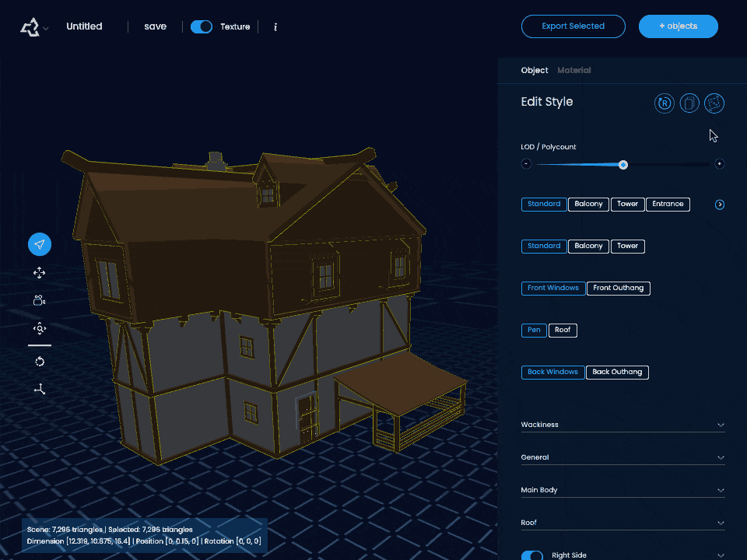Open dropdown arrow next to logo
Screen dimensions: 747x560
coord(46,29)
